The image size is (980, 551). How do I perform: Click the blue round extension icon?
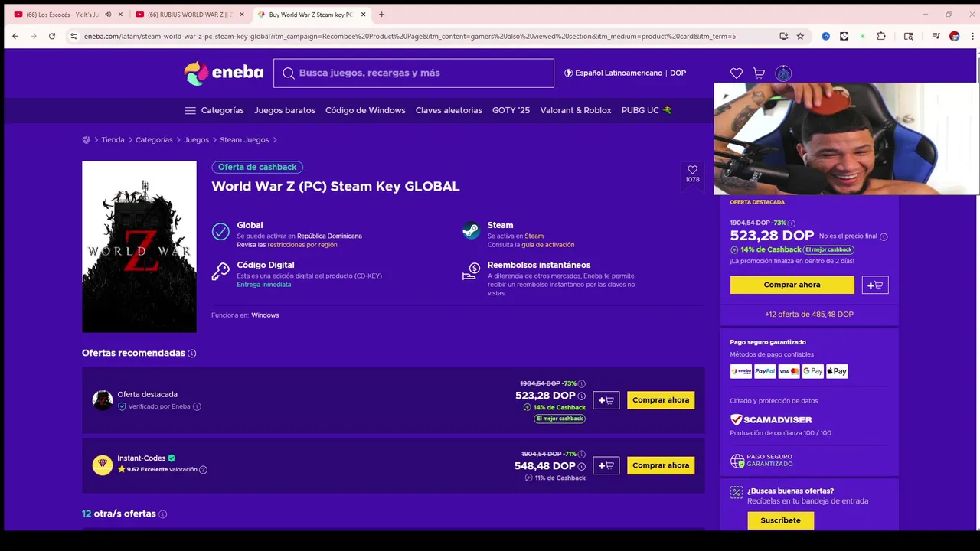pos(825,36)
